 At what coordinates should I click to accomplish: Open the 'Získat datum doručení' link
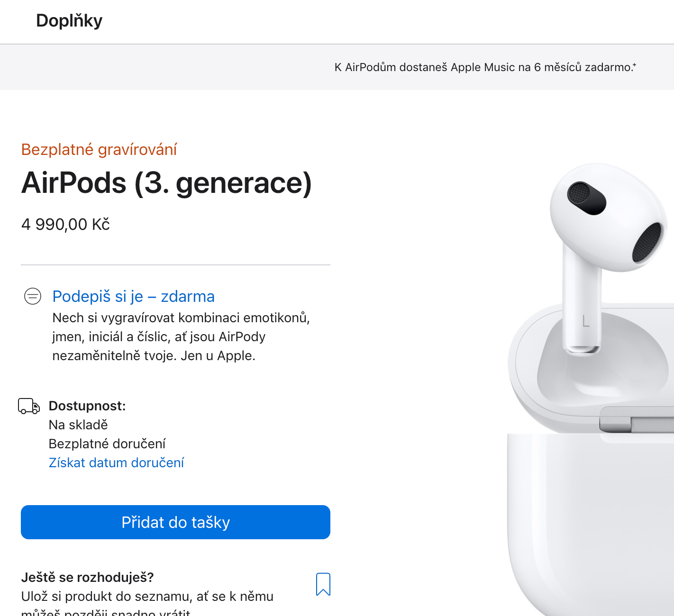[116, 462]
